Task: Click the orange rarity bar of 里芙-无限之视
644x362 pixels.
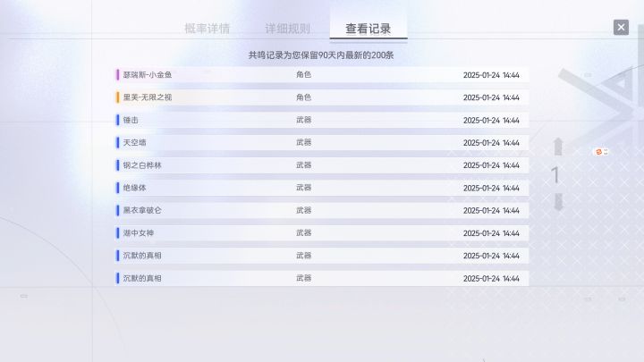Action: tap(118, 97)
